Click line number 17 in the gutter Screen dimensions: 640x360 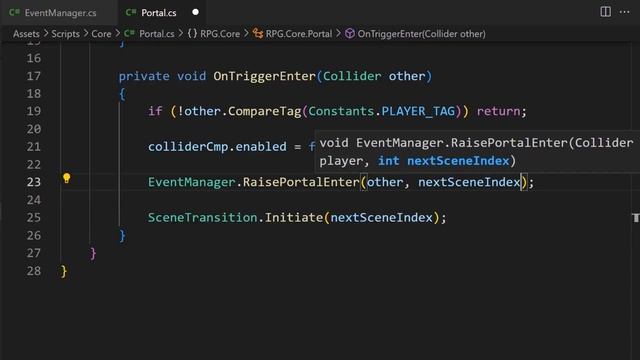33,76
